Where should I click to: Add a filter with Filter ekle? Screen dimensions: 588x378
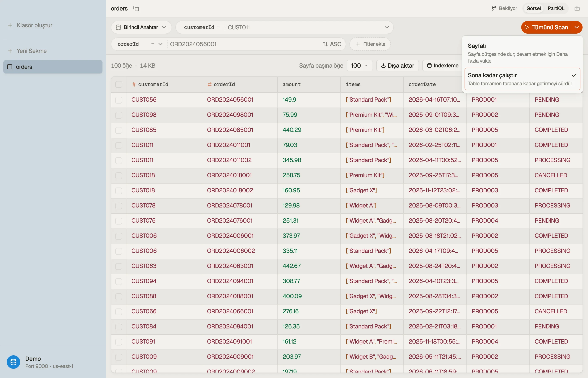pos(370,44)
